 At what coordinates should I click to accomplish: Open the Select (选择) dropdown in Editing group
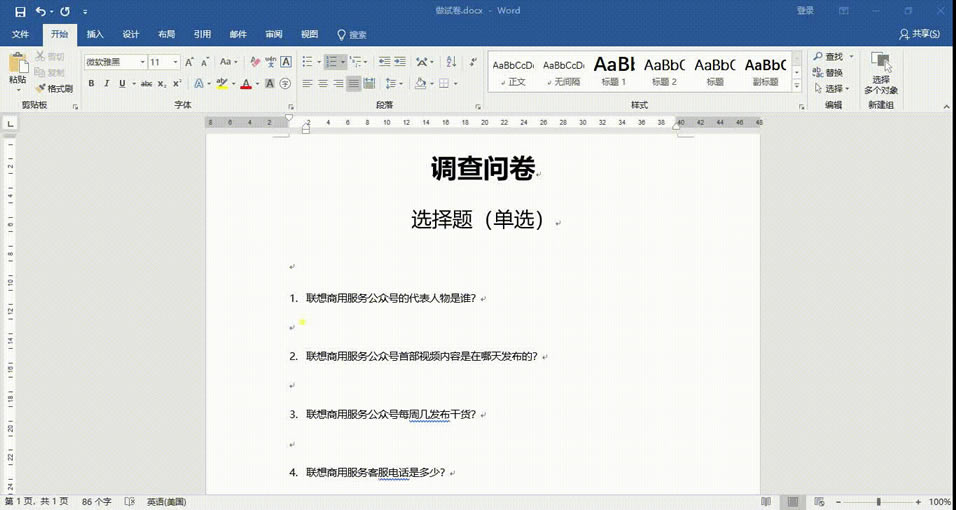[x=833, y=88]
